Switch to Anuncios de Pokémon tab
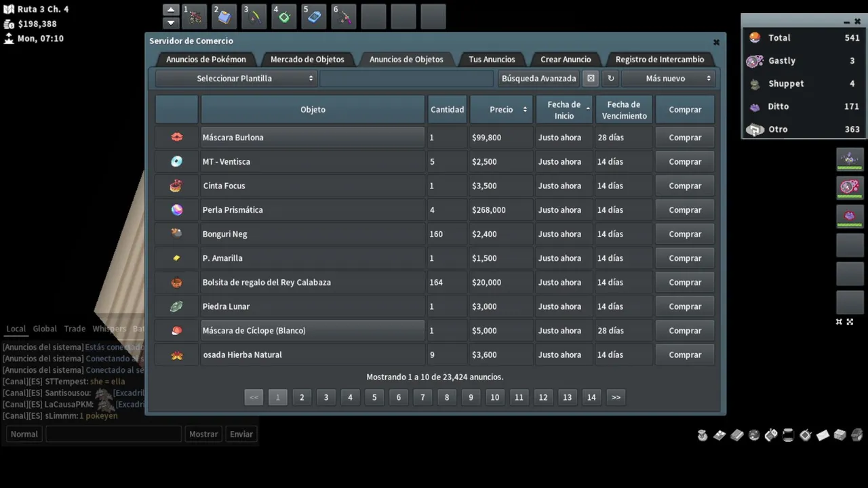Image resolution: width=868 pixels, height=488 pixels. pyautogui.click(x=206, y=60)
